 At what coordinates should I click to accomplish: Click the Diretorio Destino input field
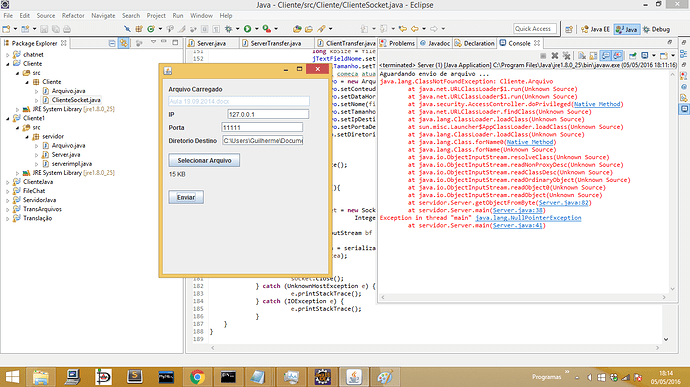(x=263, y=140)
